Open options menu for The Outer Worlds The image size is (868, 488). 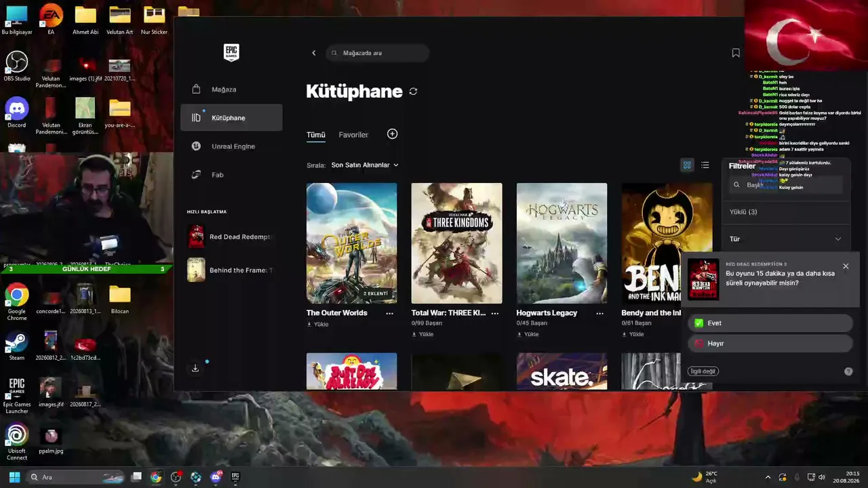click(x=389, y=313)
